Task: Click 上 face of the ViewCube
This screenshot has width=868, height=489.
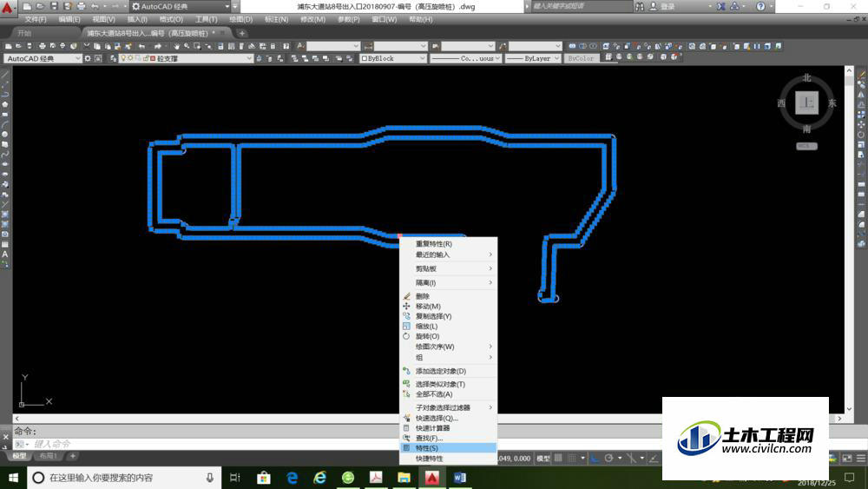Action: pos(806,102)
